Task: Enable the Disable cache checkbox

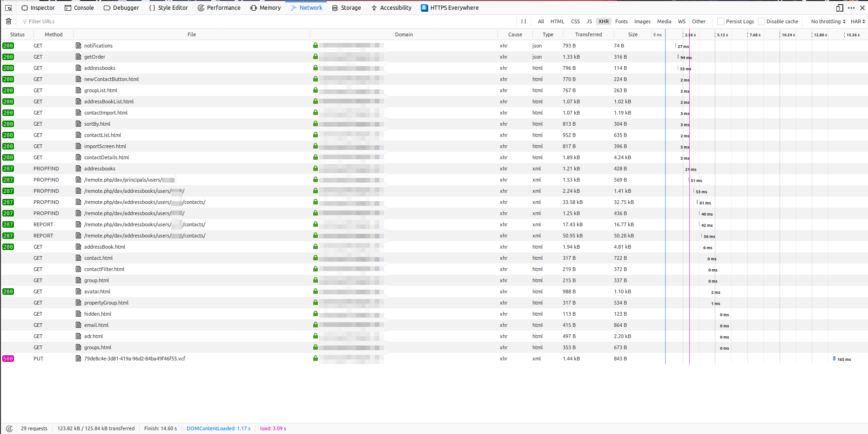Action: pyautogui.click(x=761, y=21)
